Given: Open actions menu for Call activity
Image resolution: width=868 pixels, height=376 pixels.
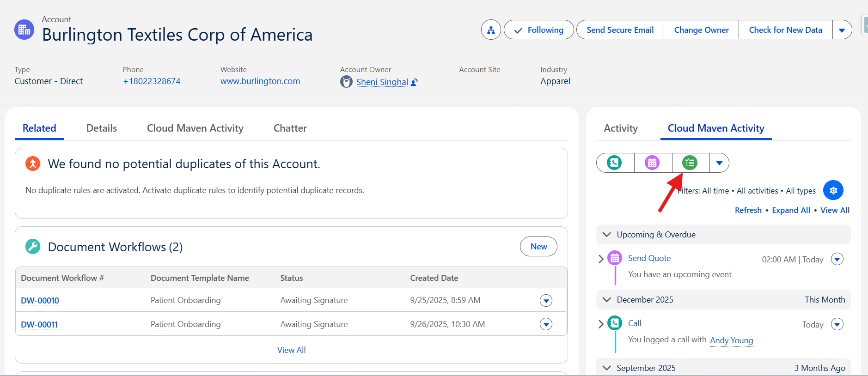Looking at the screenshot, I should (837, 324).
